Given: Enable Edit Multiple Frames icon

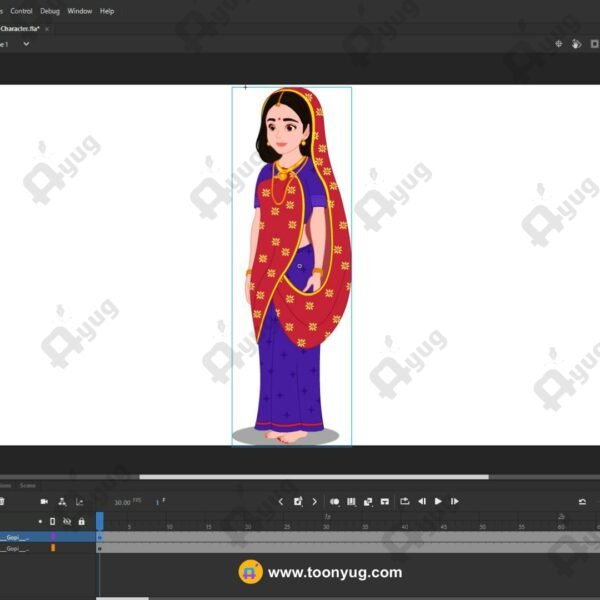Looking at the screenshot, I should click(351, 502).
